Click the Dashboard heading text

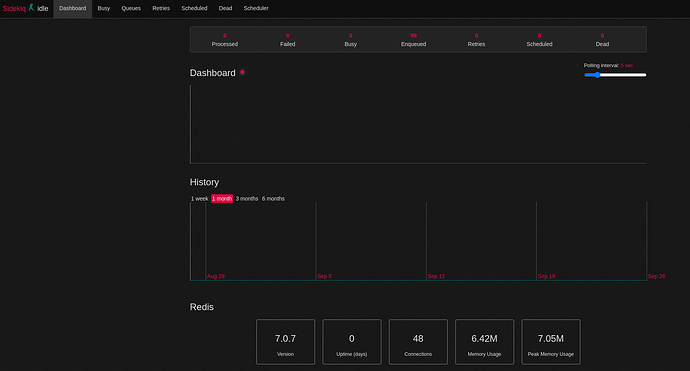pos(213,73)
